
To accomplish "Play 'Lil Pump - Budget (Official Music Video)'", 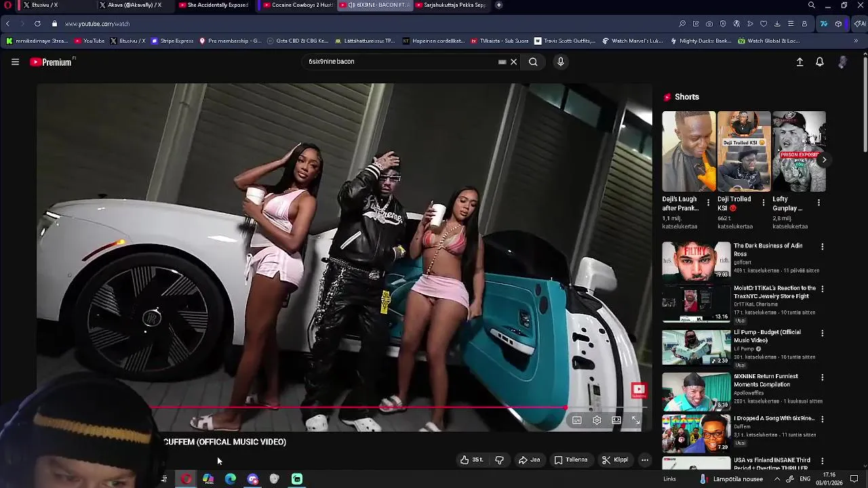I will click(696, 347).
